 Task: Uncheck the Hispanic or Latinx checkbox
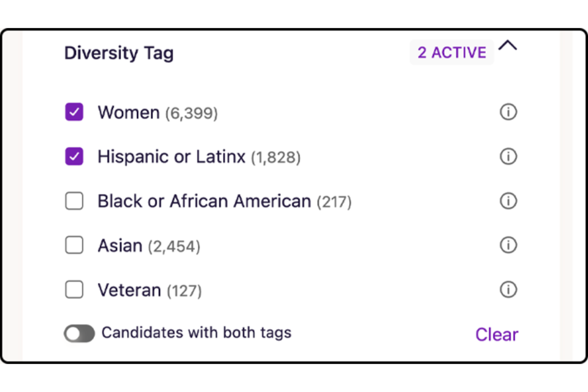[74, 156]
